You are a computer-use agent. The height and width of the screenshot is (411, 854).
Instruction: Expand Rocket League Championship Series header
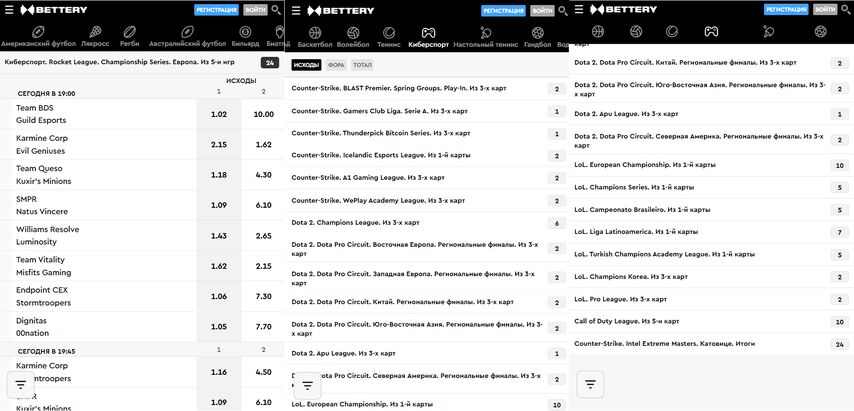pyautogui.click(x=142, y=62)
